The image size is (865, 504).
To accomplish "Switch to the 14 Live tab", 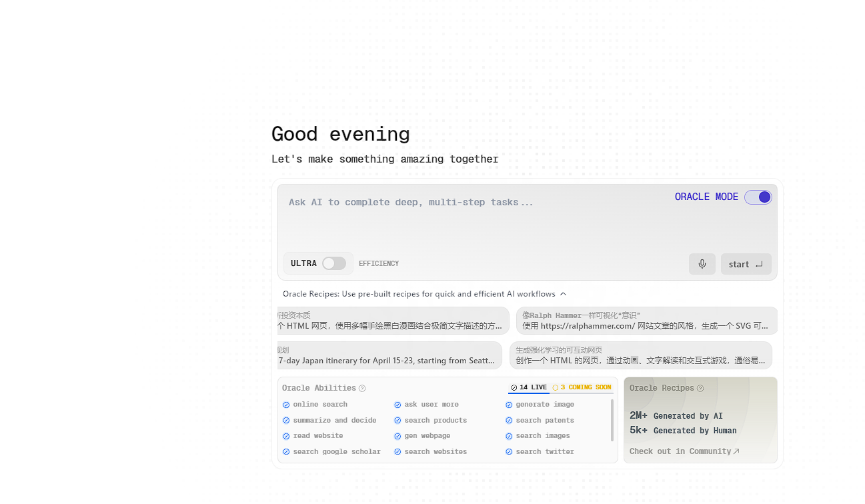I will click(x=529, y=387).
